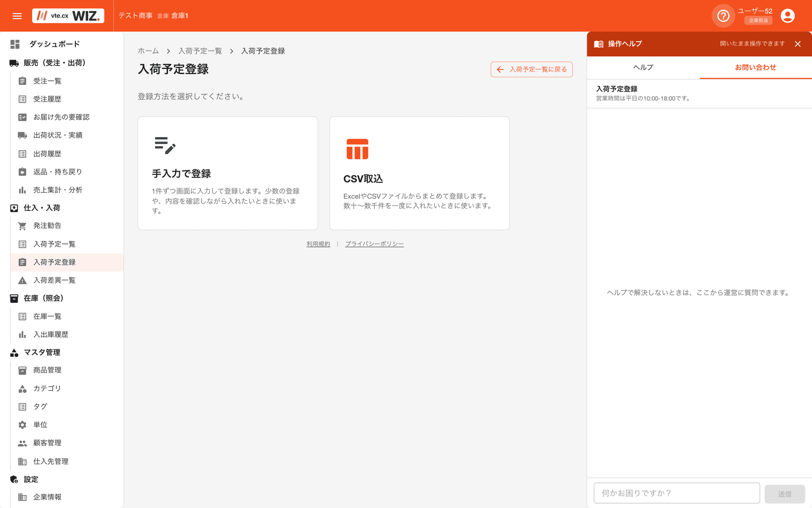
Task: Click the bar chart icon next to 入出庫履歴
Action: click(x=22, y=335)
